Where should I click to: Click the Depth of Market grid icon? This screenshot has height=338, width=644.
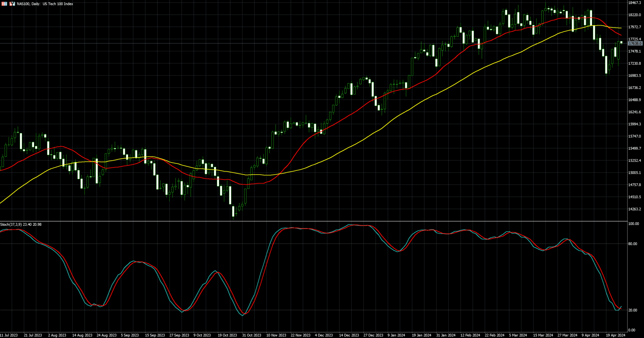coord(5,4)
